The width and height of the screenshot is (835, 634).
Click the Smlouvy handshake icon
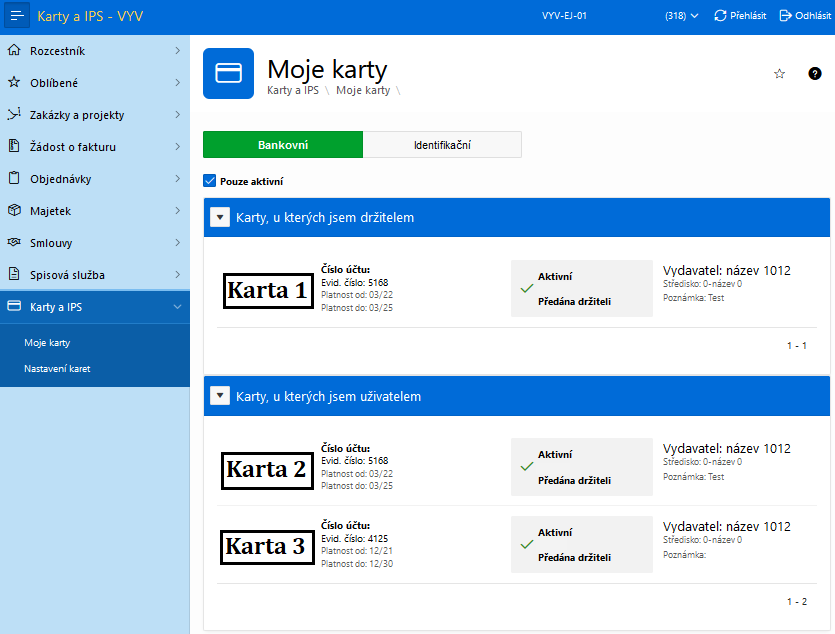click(14, 242)
